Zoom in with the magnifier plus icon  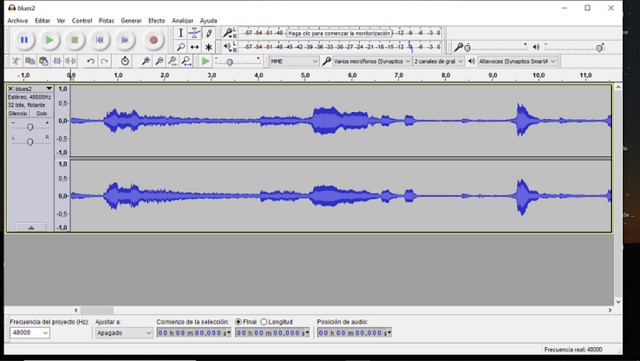[x=145, y=61]
